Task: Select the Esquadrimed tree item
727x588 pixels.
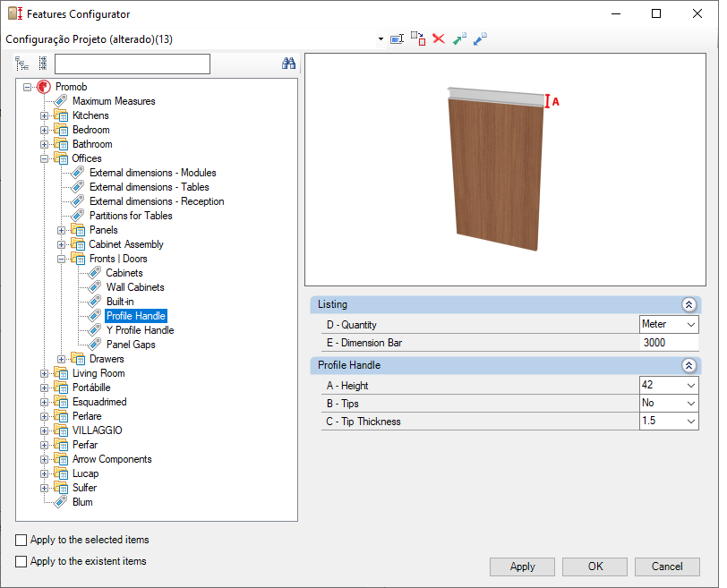Action: tap(99, 402)
